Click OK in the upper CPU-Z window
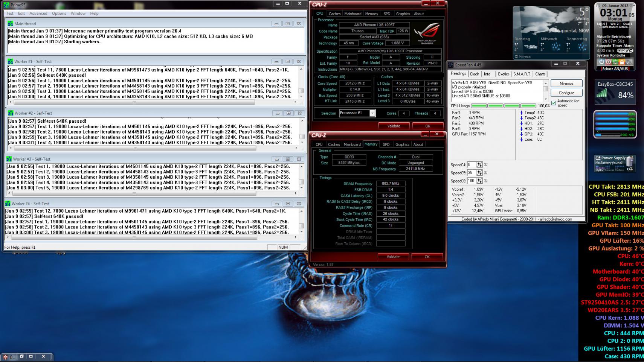 427,126
